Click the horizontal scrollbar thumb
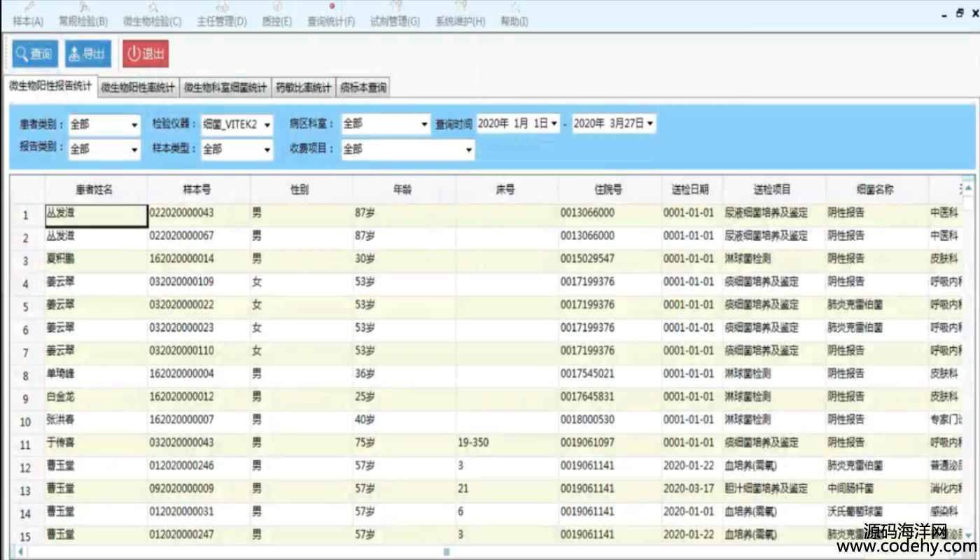The image size is (980, 560). pyautogui.click(x=447, y=552)
